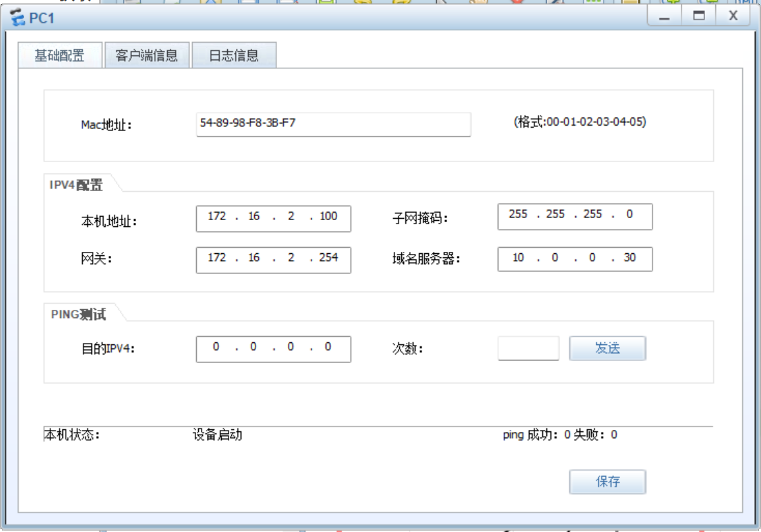The width and height of the screenshot is (761, 532).
Task: Close the PC1 window
Action: (x=733, y=17)
